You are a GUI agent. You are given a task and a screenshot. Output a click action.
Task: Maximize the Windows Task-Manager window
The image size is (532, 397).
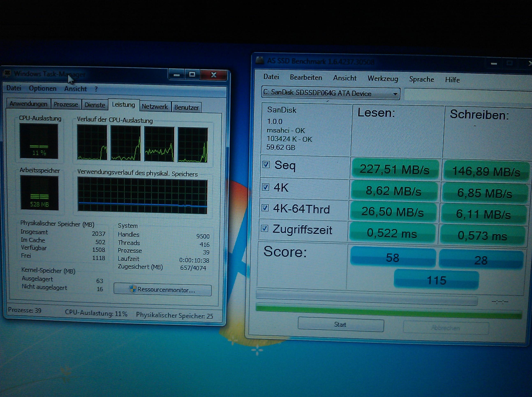[x=192, y=75]
